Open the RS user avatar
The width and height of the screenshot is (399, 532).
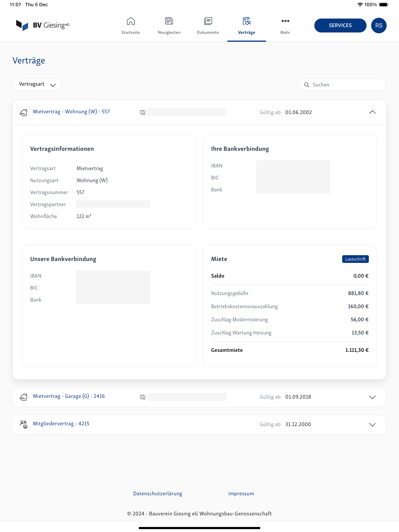[x=379, y=26]
